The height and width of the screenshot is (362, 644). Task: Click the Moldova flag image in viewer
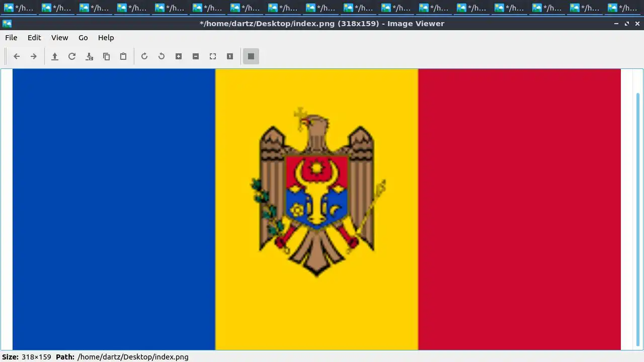(316, 209)
